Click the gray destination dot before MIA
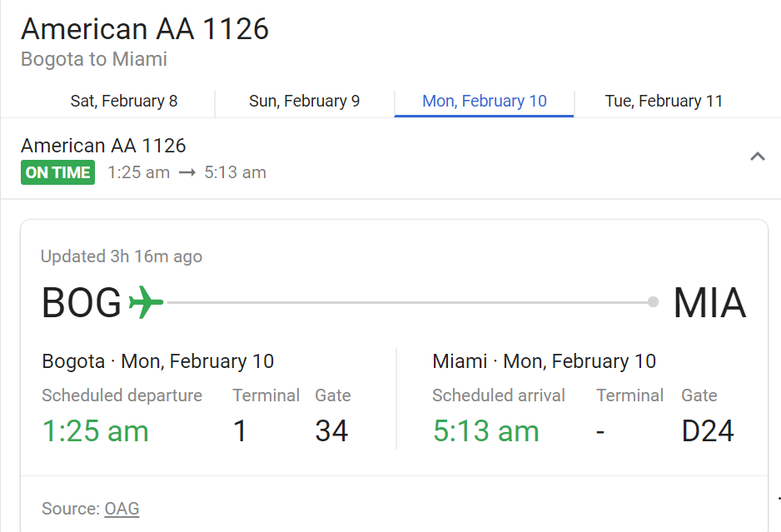This screenshot has width=781, height=532. click(654, 302)
